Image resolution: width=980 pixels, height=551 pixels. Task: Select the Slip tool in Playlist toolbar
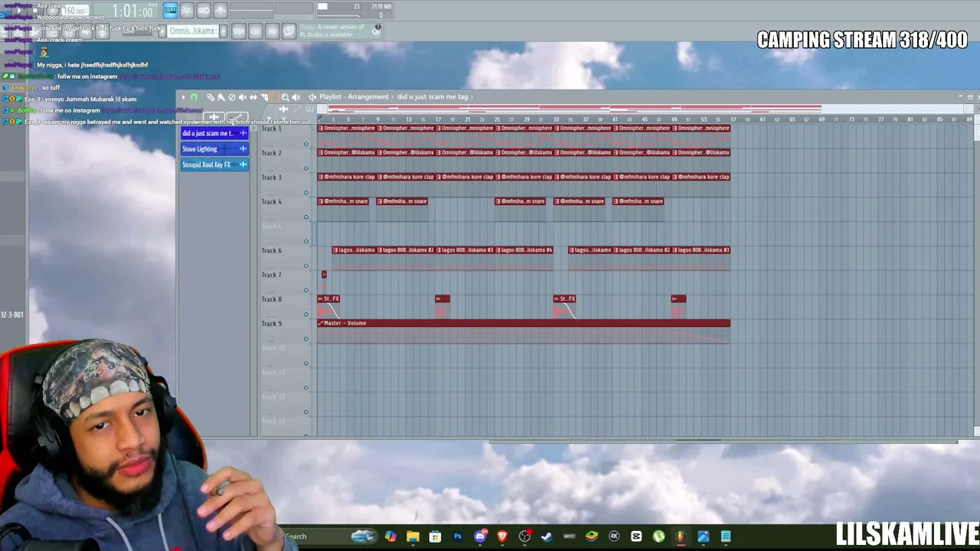coord(253,97)
